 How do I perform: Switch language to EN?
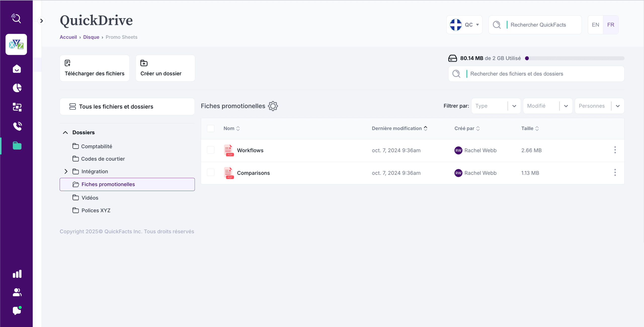tap(595, 25)
